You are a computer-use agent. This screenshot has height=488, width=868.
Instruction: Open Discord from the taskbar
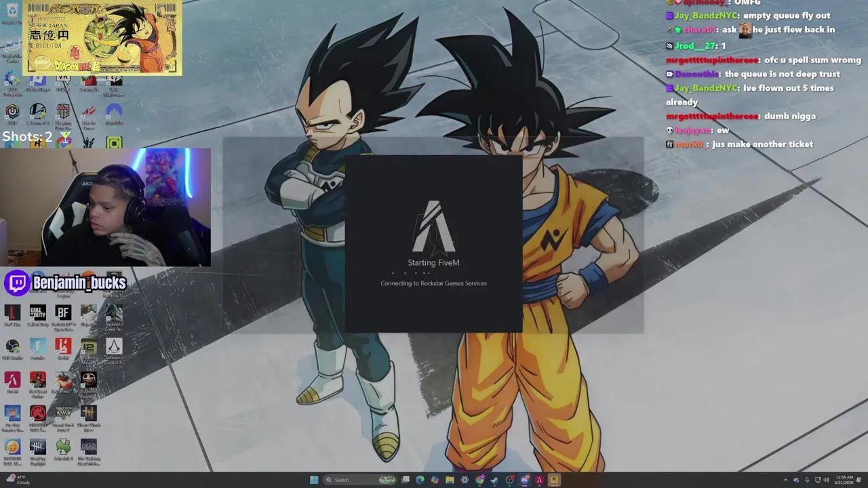pos(525,480)
